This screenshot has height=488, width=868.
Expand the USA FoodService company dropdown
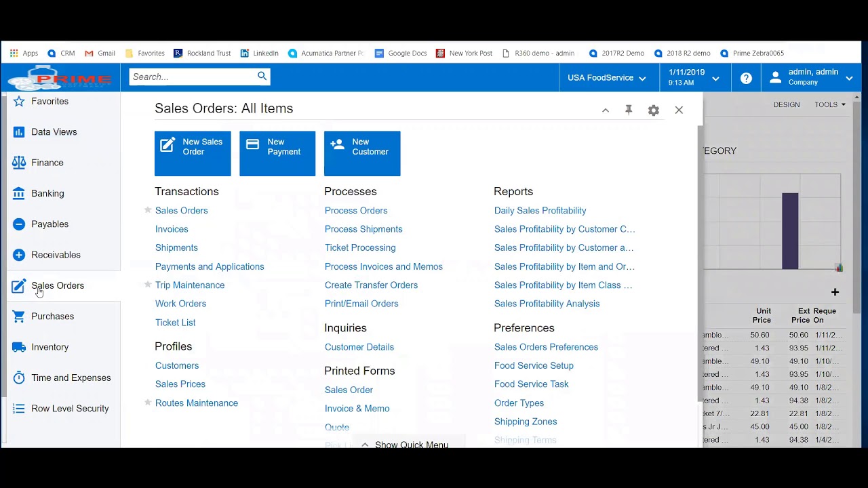tap(607, 78)
